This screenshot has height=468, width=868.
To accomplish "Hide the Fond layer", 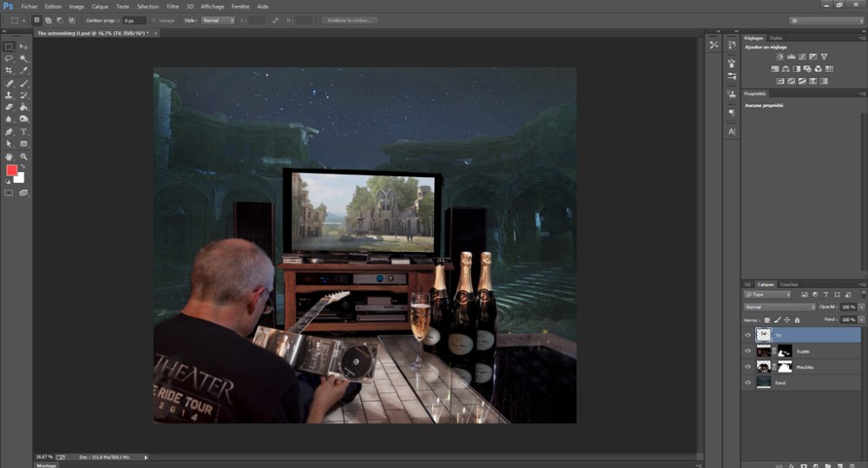I will 747,382.
